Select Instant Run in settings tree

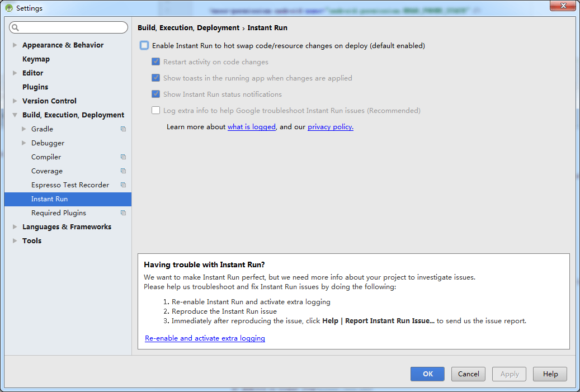[x=68, y=199]
